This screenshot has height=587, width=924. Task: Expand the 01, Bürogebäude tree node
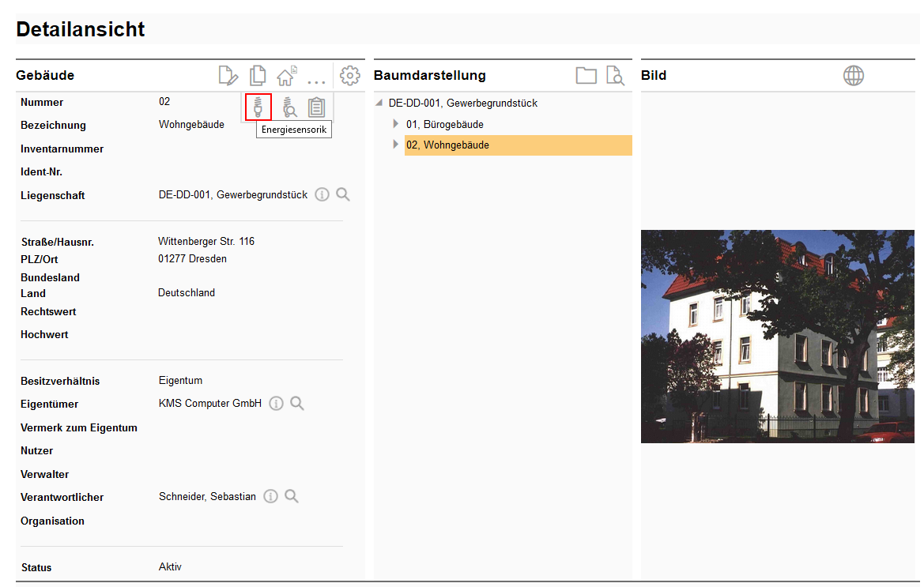pyautogui.click(x=396, y=124)
